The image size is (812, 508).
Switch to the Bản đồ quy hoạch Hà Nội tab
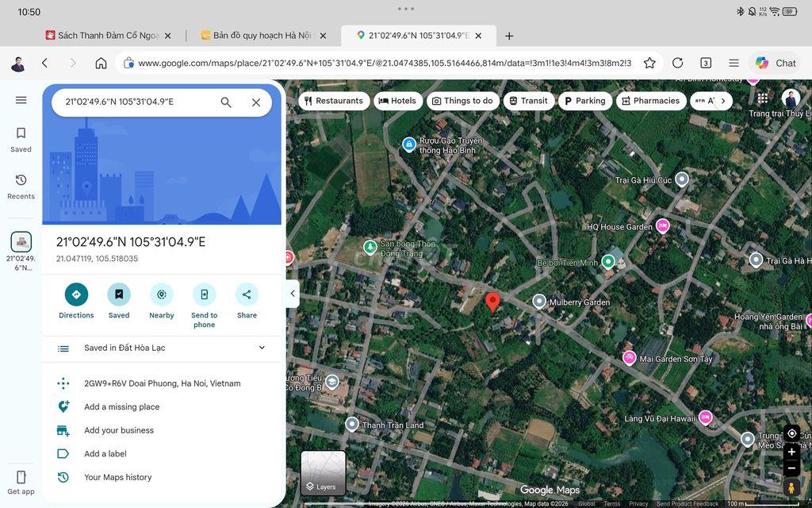[x=263, y=36]
